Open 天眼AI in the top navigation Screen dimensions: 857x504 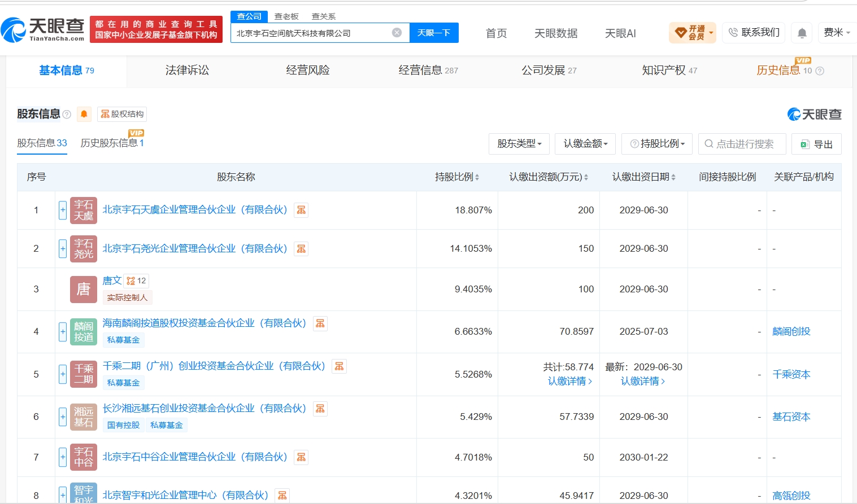pos(620,33)
